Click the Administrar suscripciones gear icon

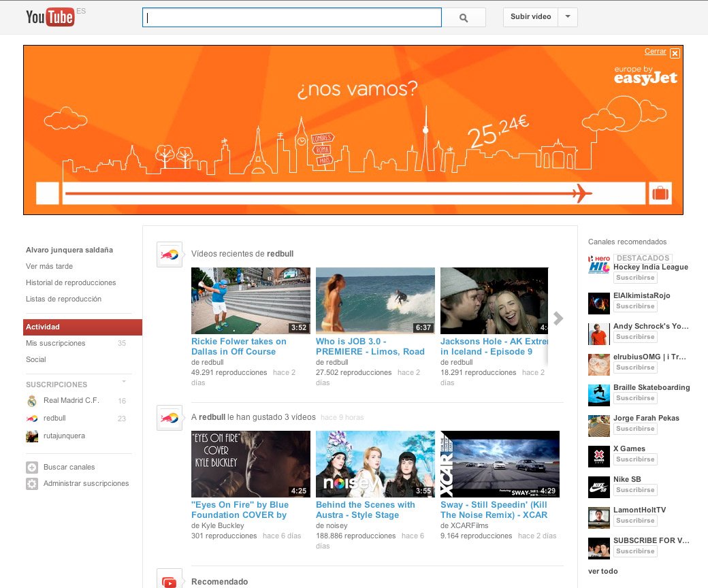pos(31,484)
